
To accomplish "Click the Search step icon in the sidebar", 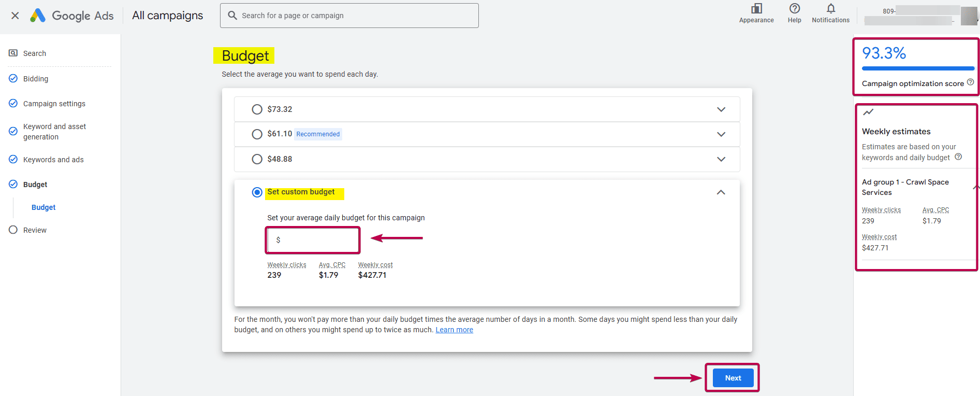I will (13, 53).
